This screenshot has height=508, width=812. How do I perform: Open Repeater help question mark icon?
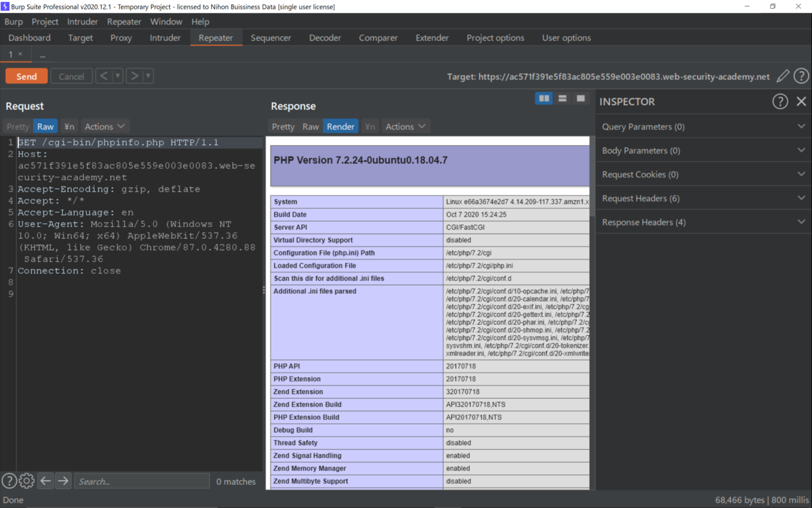click(x=801, y=77)
